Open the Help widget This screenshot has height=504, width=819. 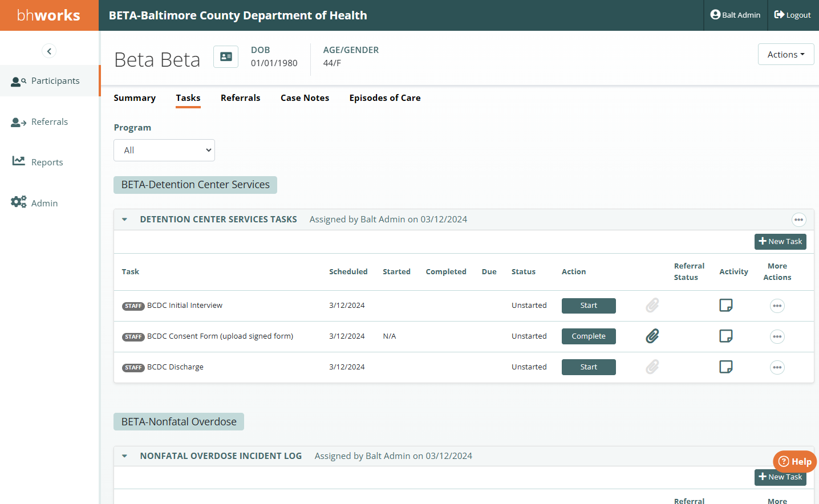click(794, 462)
